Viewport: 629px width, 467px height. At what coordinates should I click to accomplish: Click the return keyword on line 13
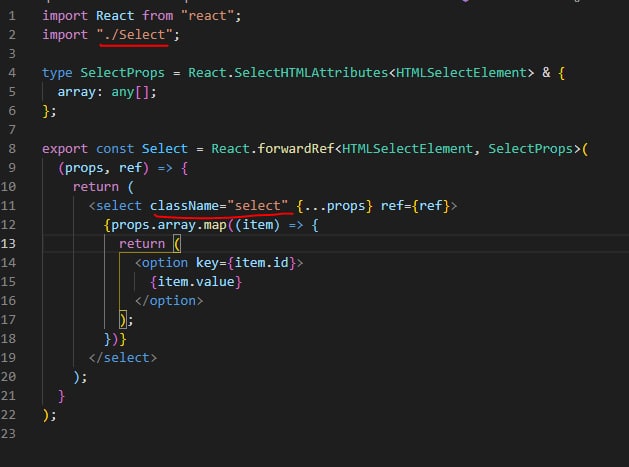pyautogui.click(x=142, y=244)
